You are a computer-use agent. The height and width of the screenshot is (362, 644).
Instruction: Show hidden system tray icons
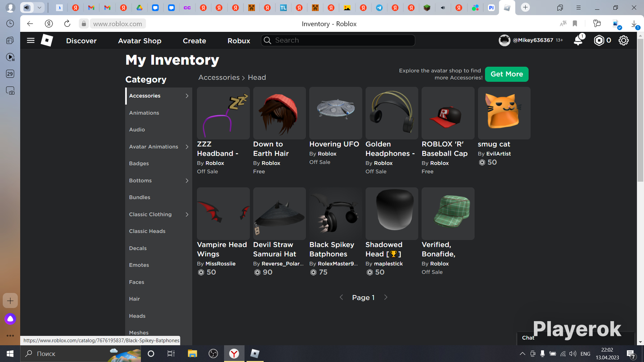(522, 354)
